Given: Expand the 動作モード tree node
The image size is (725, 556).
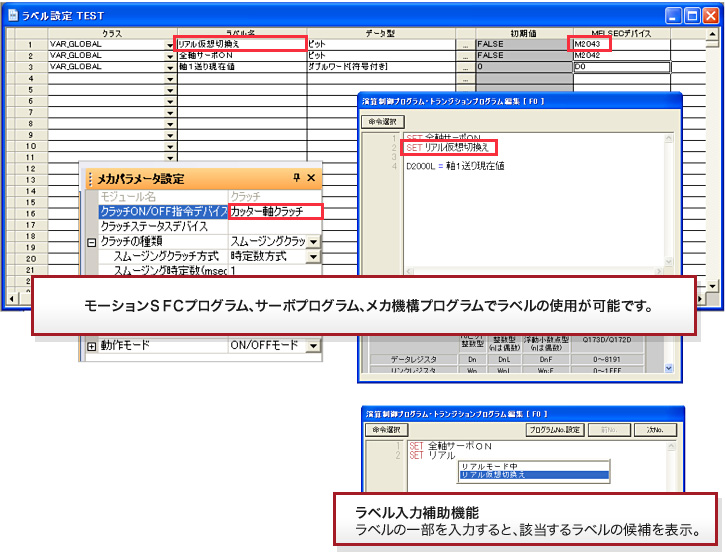Looking at the screenshot, I should click(91, 346).
